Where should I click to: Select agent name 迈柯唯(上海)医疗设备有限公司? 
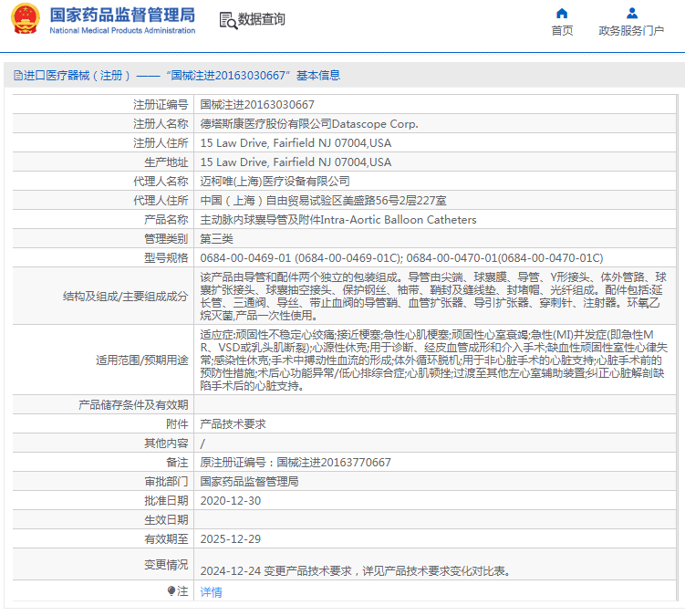coord(275,182)
